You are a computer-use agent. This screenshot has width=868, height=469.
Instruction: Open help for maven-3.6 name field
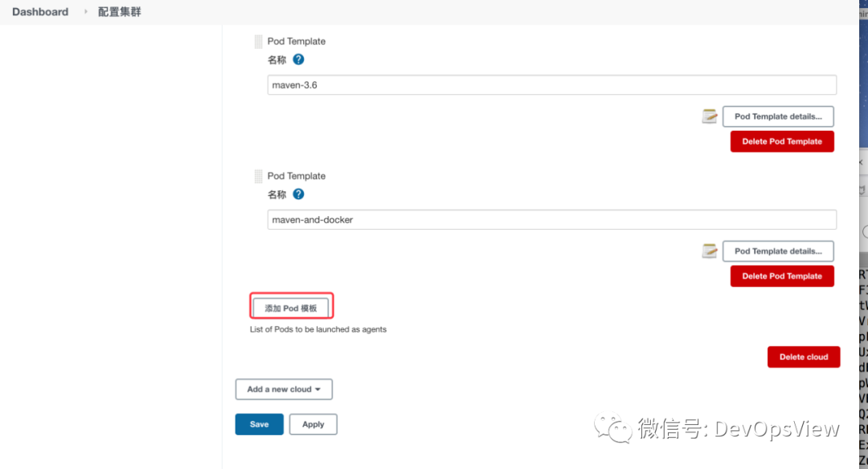tap(298, 59)
